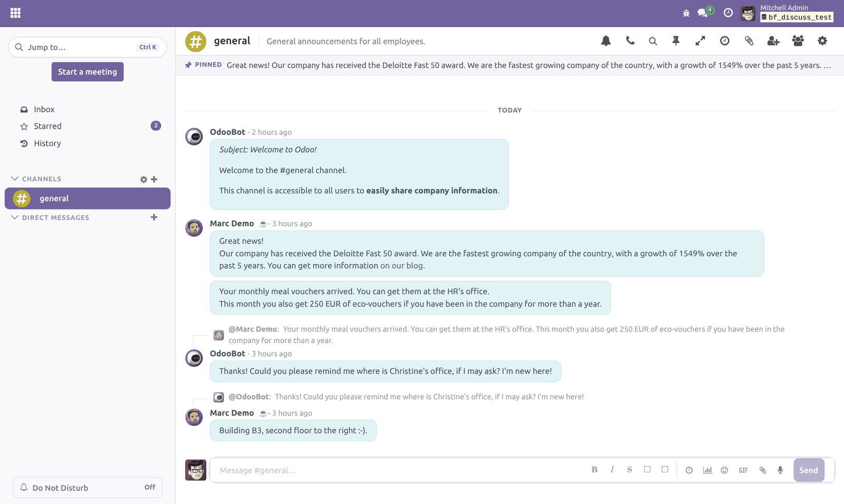
Task: Open the clock icon in the channel header
Action: 725,41
